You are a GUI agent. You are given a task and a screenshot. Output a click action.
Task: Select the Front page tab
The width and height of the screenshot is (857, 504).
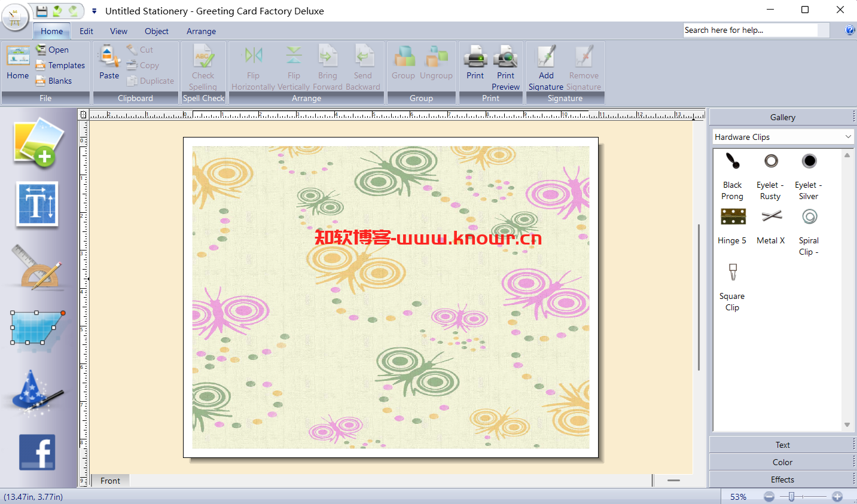[x=110, y=481]
